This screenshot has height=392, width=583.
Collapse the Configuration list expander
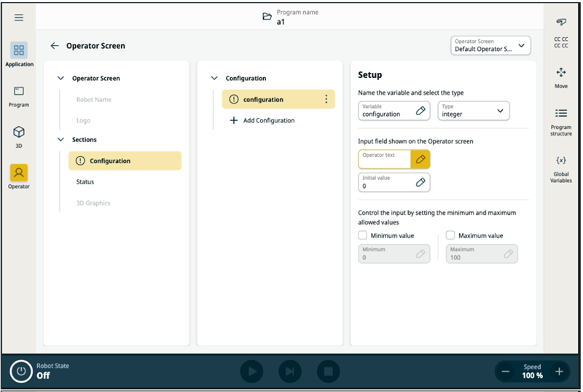(214, 78)
